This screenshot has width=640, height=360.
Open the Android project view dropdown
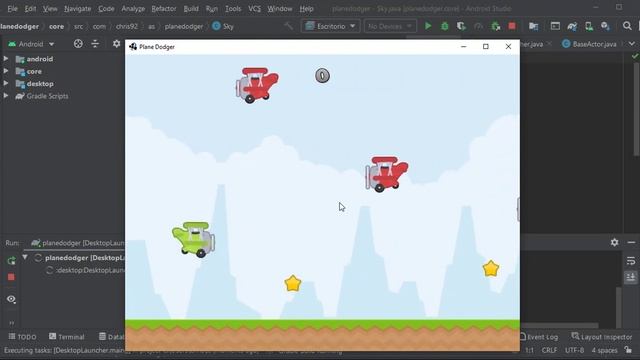point(31,44)
